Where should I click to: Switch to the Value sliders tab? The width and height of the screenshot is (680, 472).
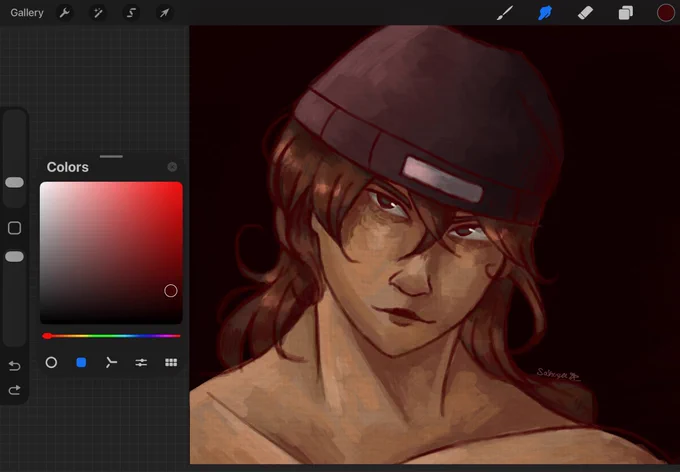[x=141, y=362]
